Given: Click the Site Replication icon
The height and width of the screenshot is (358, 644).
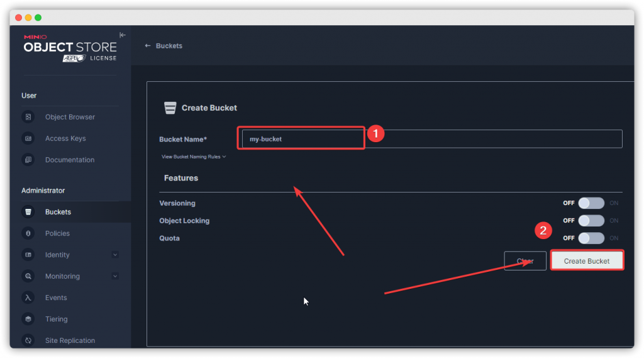Looking at the screenshot, I should tap(28, 340).
